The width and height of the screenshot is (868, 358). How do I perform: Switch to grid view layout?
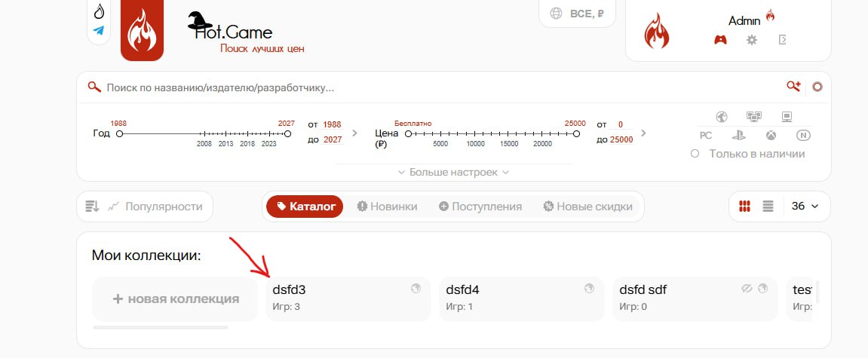click(x=744, y=207)
